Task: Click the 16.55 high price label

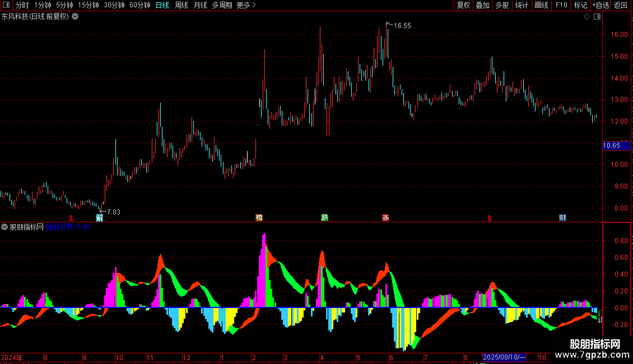Action: pos(402,26)
